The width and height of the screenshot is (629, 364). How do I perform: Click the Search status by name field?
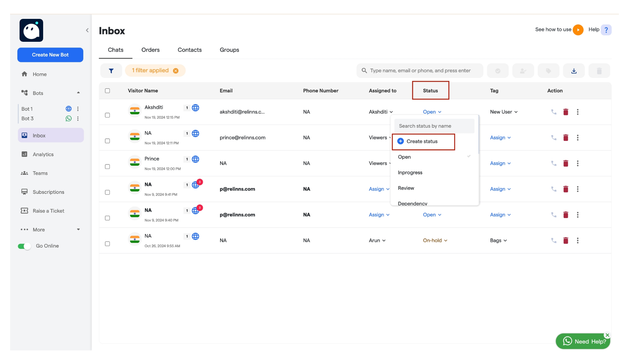point(434,126)
